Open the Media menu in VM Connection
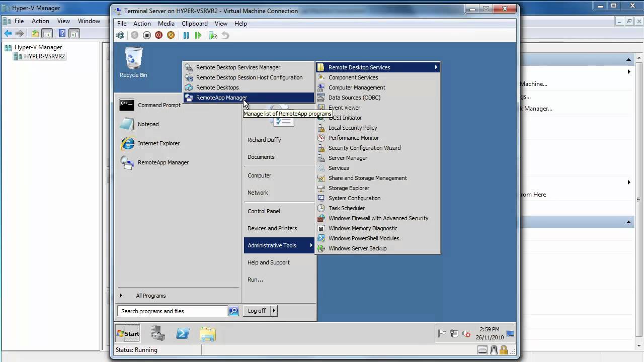 pyautogui.click(x=166, y=24)
